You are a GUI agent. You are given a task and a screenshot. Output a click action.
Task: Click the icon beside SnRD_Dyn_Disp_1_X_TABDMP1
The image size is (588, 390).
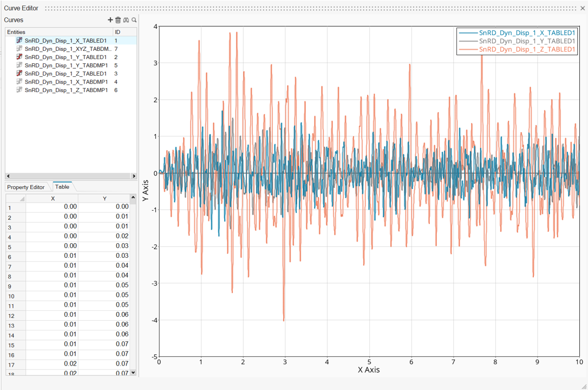point(19,82)
